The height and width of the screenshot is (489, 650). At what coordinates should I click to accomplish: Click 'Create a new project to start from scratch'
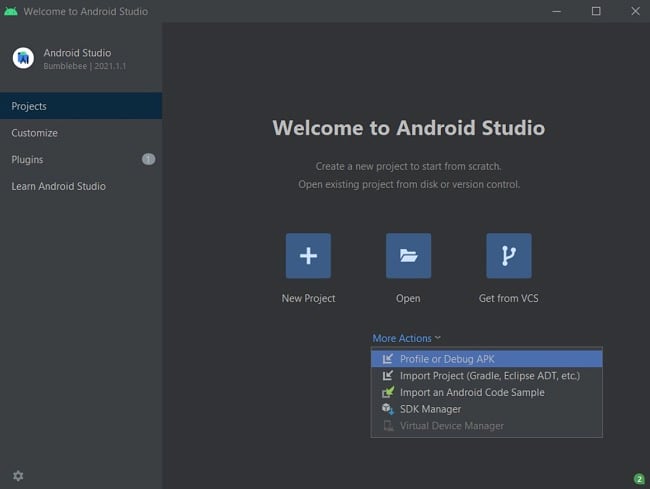click(x=408, y=166)
